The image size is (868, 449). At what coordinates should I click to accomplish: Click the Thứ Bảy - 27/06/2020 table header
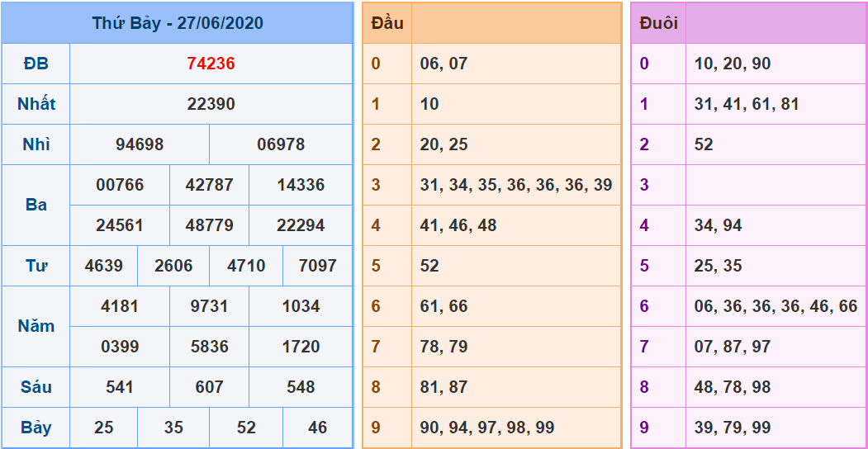tap(178, 23)
